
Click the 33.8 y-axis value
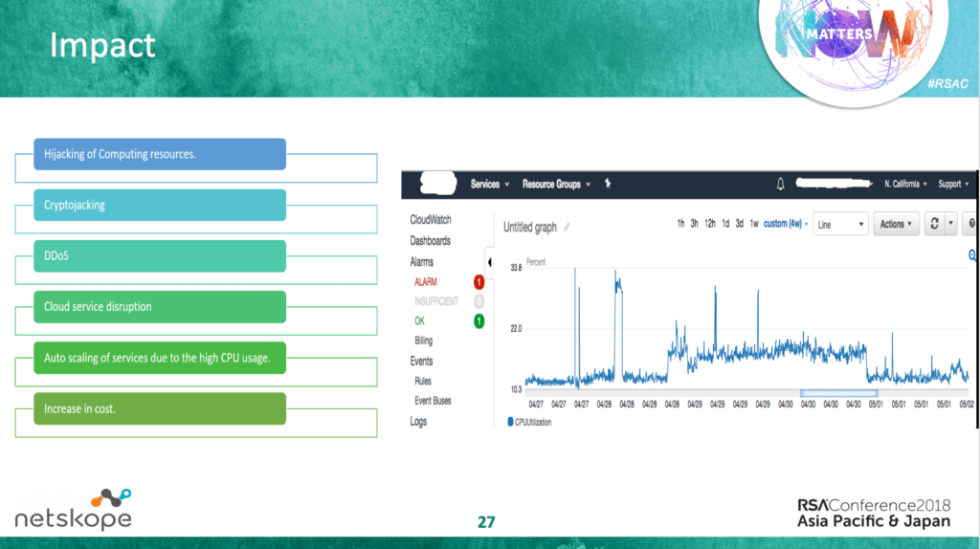516,268
